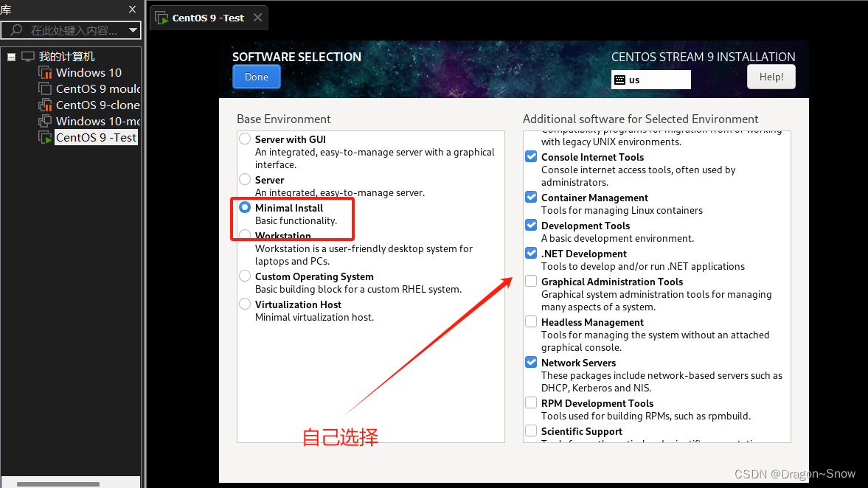Click the Minimal virtualization host. text
This screenshot has width=868, height=488.
click(x=314, y=317)
